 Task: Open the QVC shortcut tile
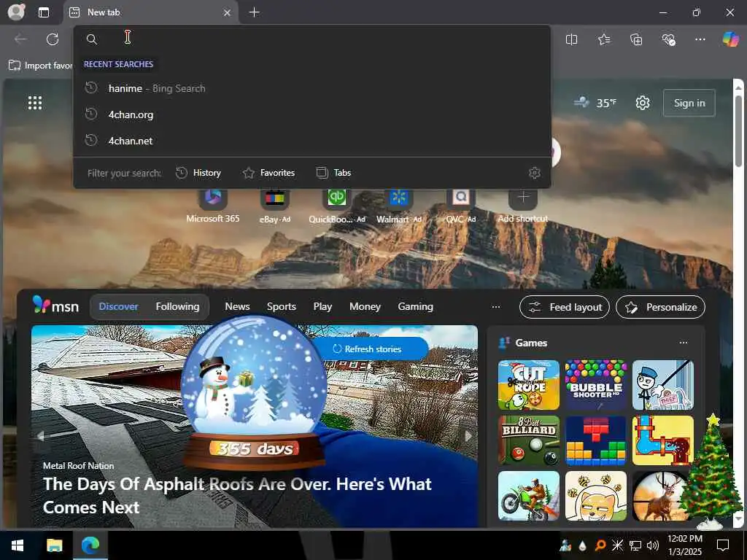[x=461, y=205]
